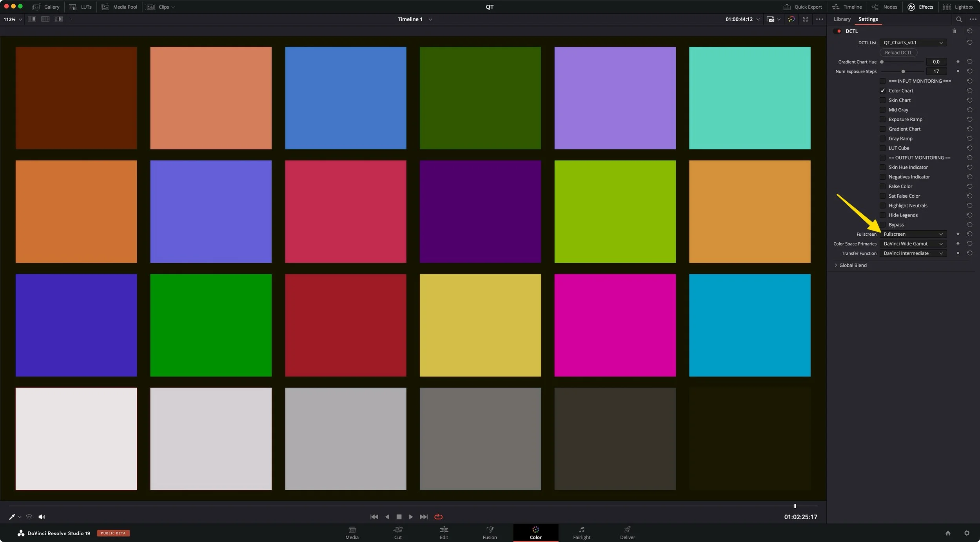Viewport: 980px width, 542px height.
Task: Enable the Skin Chart checkbox
Action: [x=882, y=100]
